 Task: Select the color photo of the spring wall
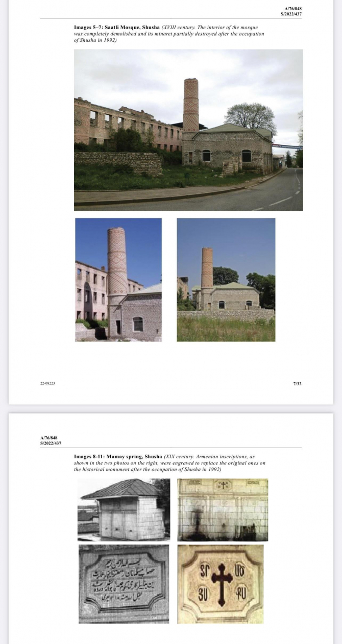click(x=223, y=509)
